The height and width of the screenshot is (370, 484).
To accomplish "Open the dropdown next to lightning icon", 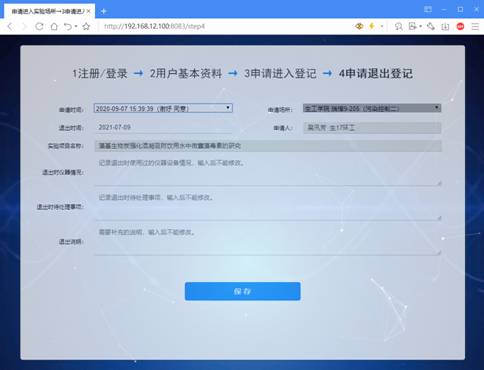I will pos(382,26).
